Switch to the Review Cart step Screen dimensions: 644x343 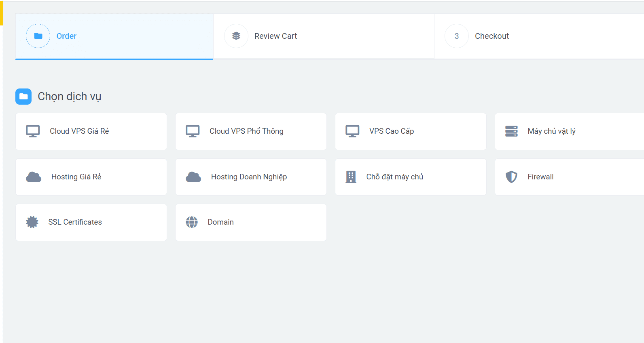click(x=275, y=36)
